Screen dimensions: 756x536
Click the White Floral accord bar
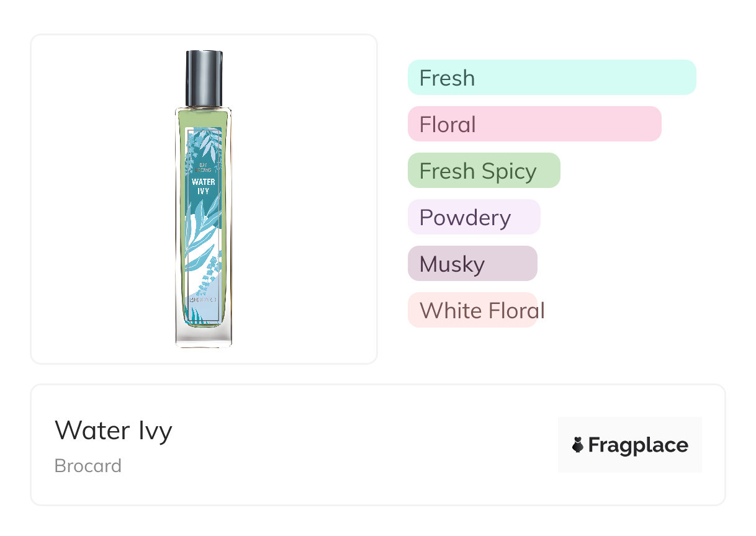(472, 310)
